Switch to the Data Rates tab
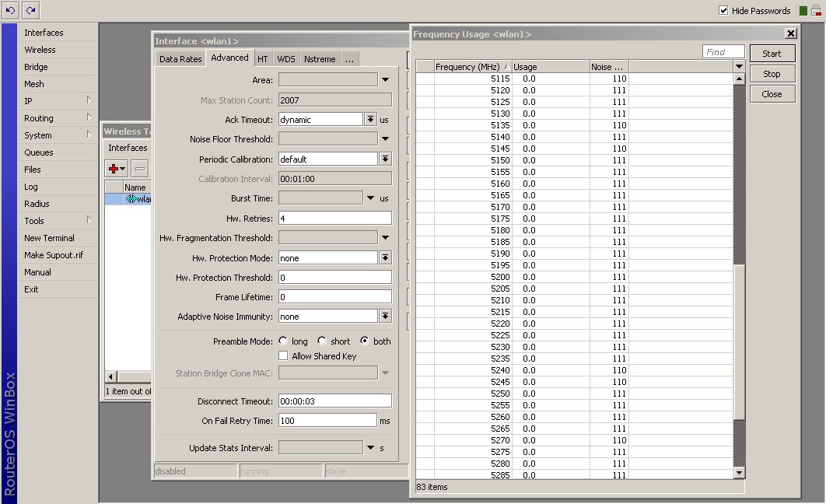 click(x=180, y=59)
